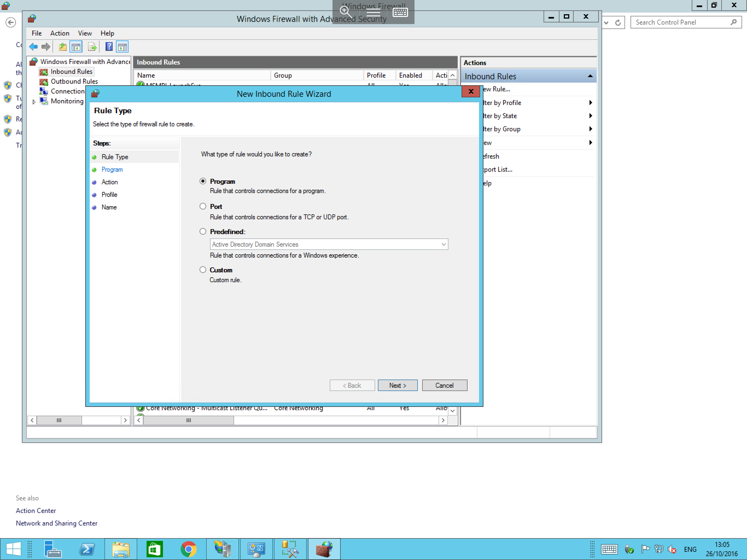Viewport: 747px width, 560px height.
Task: Click the Enabled column header
Action: point(414,75)
